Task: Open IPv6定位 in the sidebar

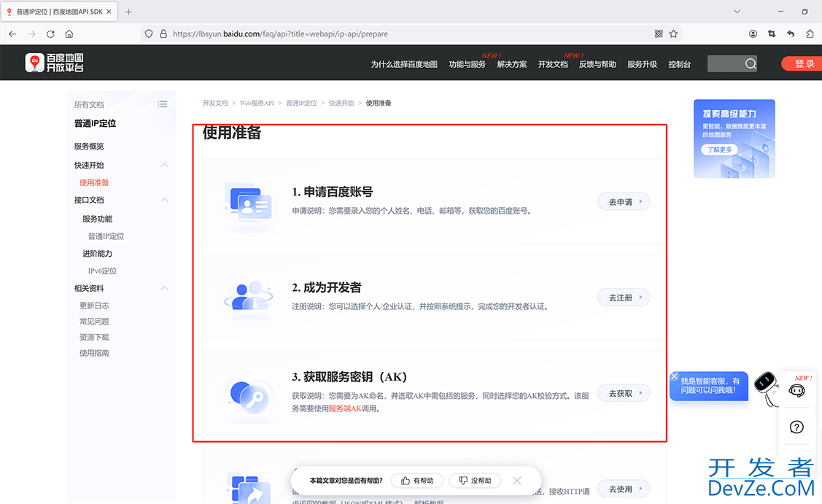Action: click(102, 271)
